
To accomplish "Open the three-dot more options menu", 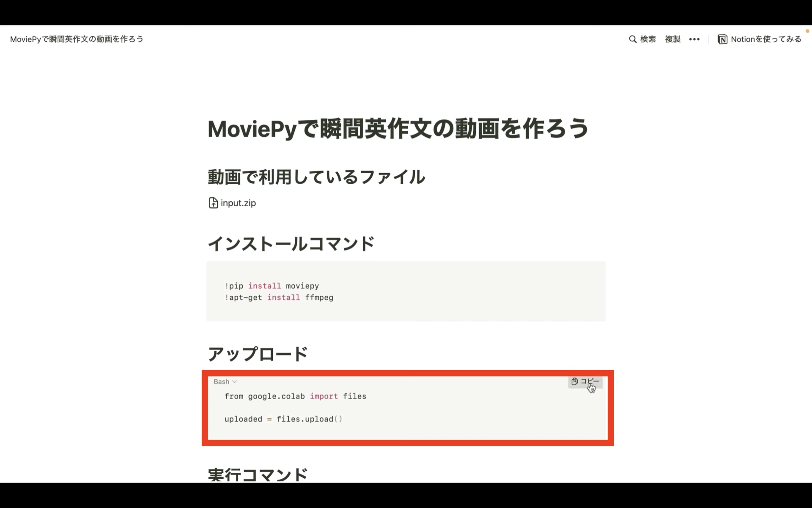I will pos(694,39).
